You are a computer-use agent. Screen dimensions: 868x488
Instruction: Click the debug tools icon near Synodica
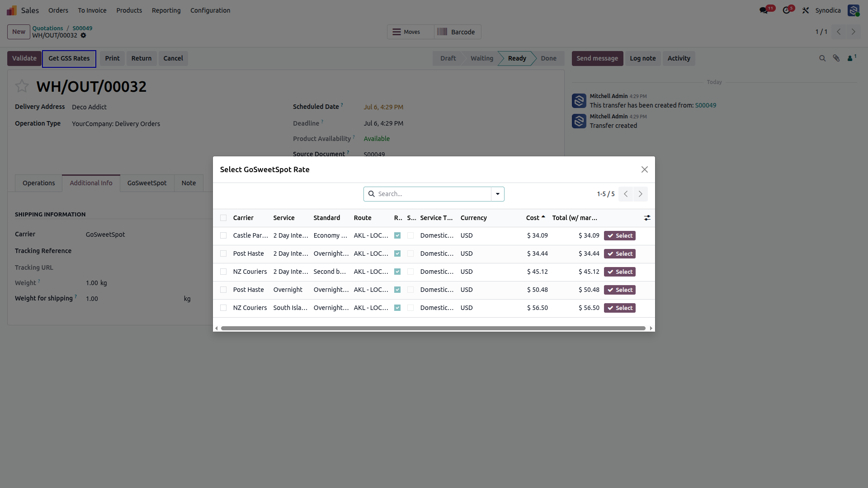point(806,10)
